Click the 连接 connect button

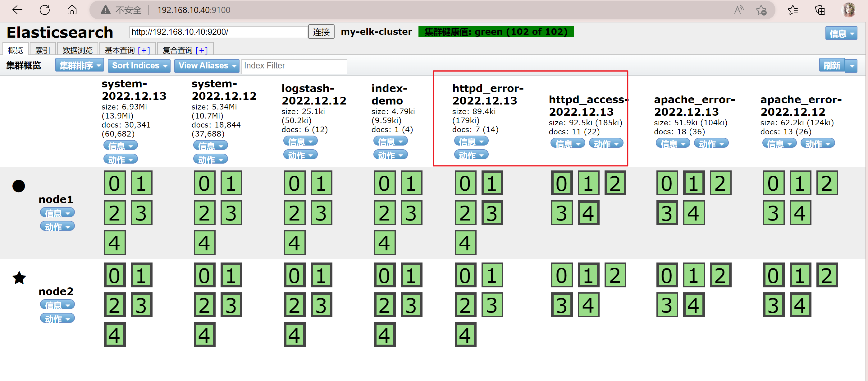(x=321, y=32)
